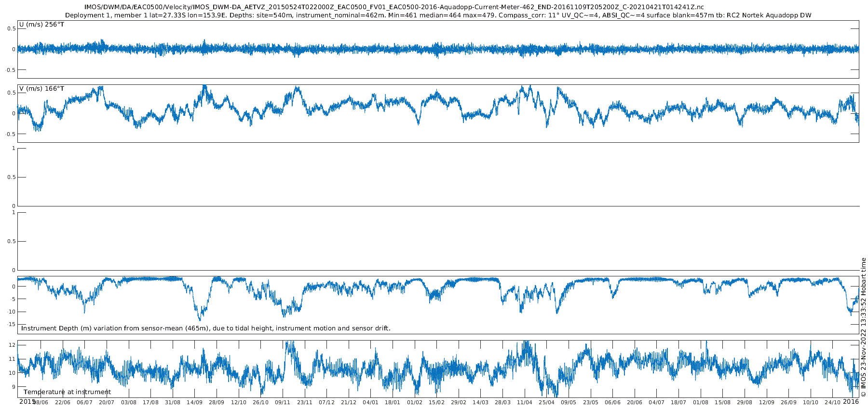Click the '23/05' date tick

point(591,403)
